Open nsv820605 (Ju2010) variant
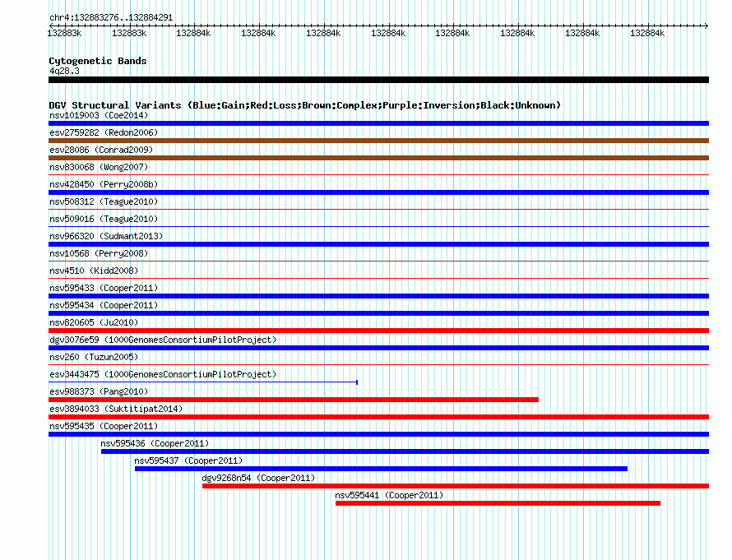The image size is (732, 560). click(94, 322)
